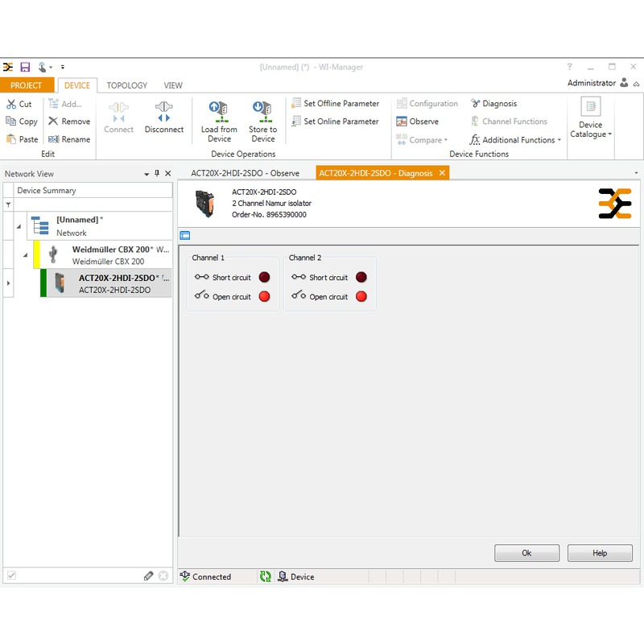Screen dimensions: 644x644
Task: Switch to the TOPOLOGY ribbon tab
Action: 127,85
